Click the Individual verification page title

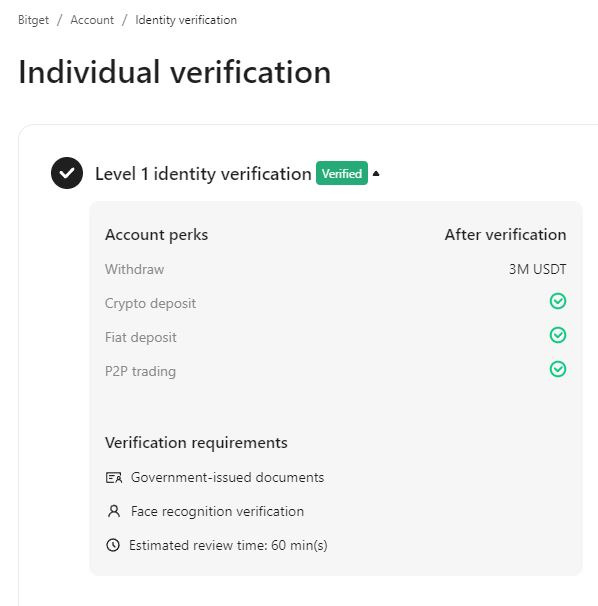point(174,72)
